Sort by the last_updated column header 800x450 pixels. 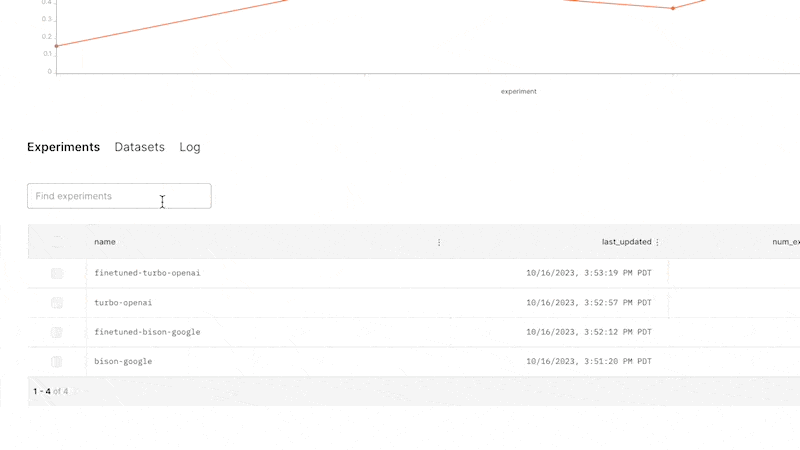click(626, 242)
